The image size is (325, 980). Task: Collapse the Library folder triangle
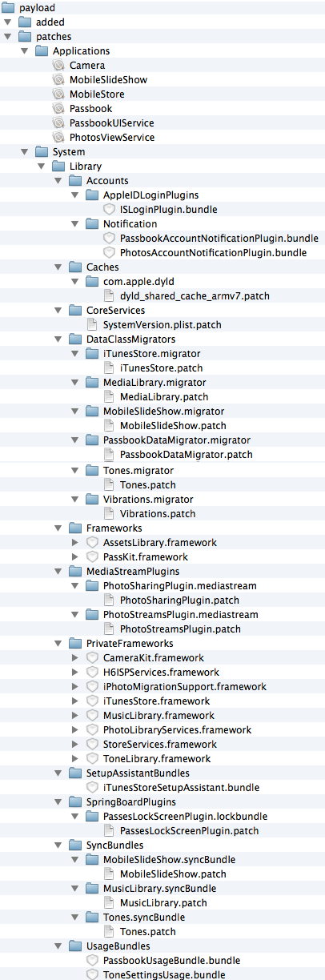[x=41, y=167]
